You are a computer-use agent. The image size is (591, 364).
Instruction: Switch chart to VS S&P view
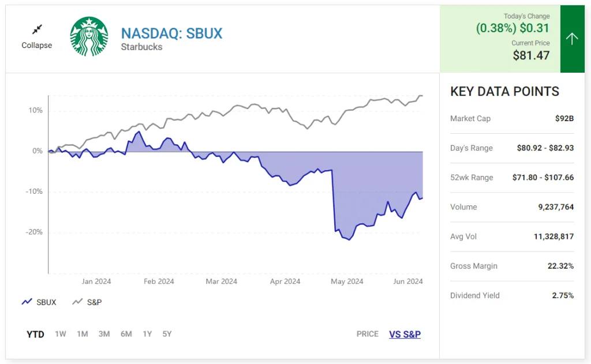click(x=405, y=334)
